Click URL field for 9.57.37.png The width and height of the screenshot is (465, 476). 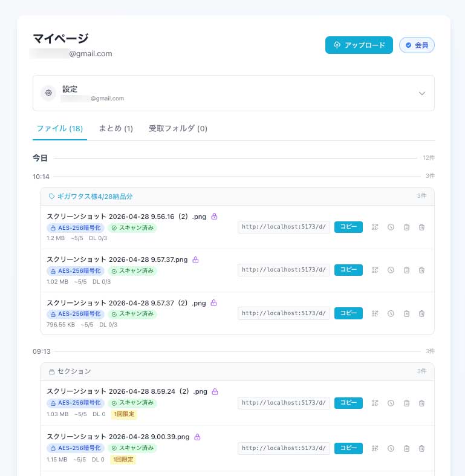(x=284, y=270)
